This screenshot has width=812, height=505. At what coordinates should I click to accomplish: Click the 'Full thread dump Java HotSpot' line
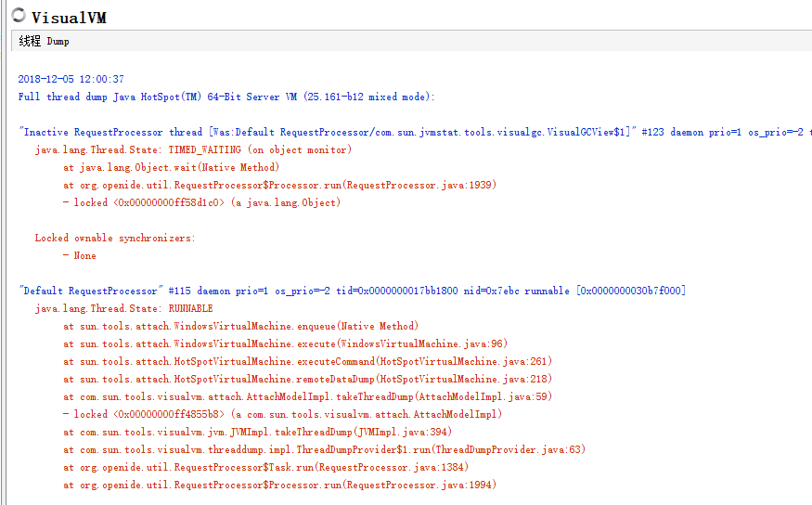click(226, 97)
